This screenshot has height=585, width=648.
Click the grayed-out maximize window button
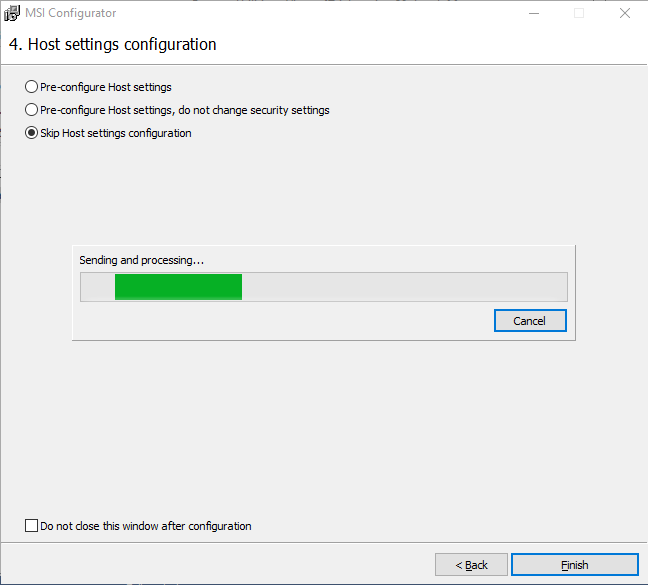[579, 14]
